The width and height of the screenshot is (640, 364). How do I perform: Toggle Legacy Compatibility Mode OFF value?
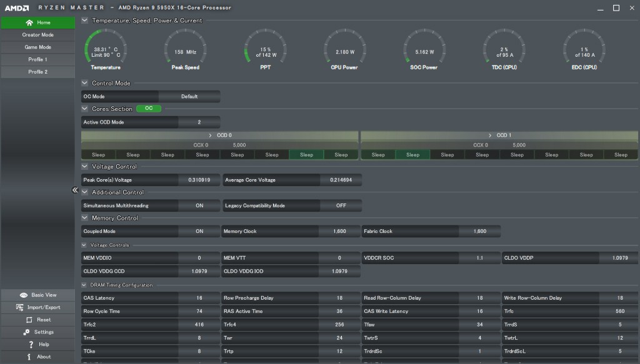pos(341,205)
